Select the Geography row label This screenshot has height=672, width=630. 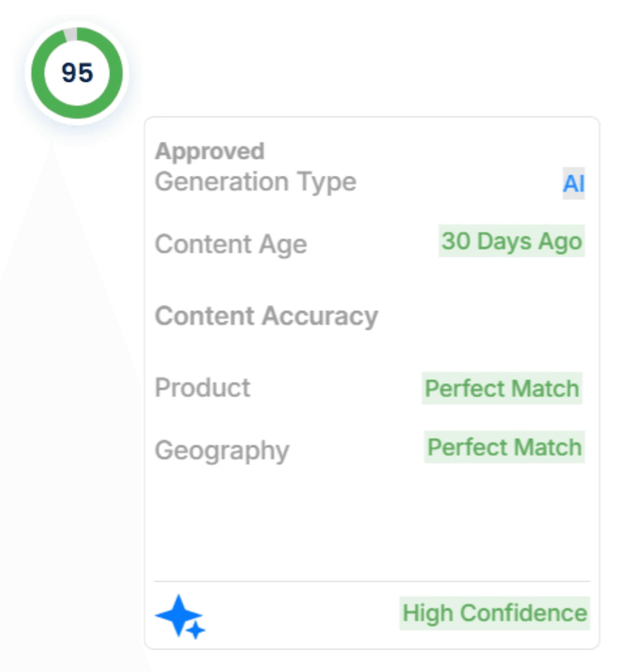222,450
